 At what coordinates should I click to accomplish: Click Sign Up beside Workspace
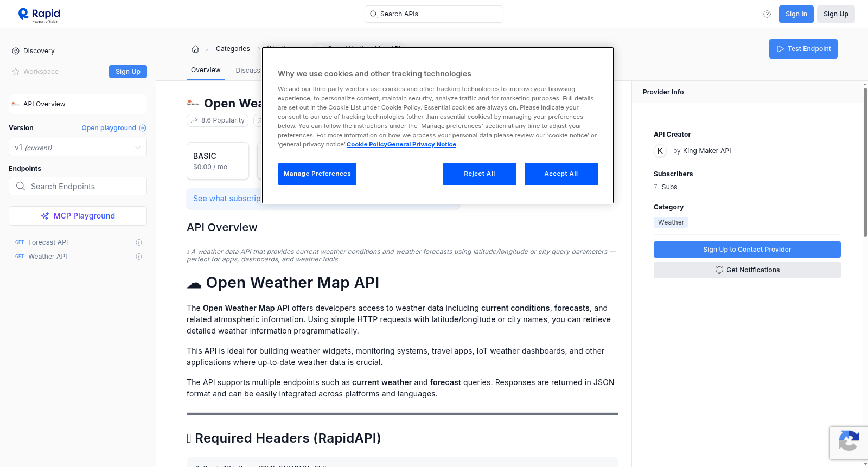(127, 72)
